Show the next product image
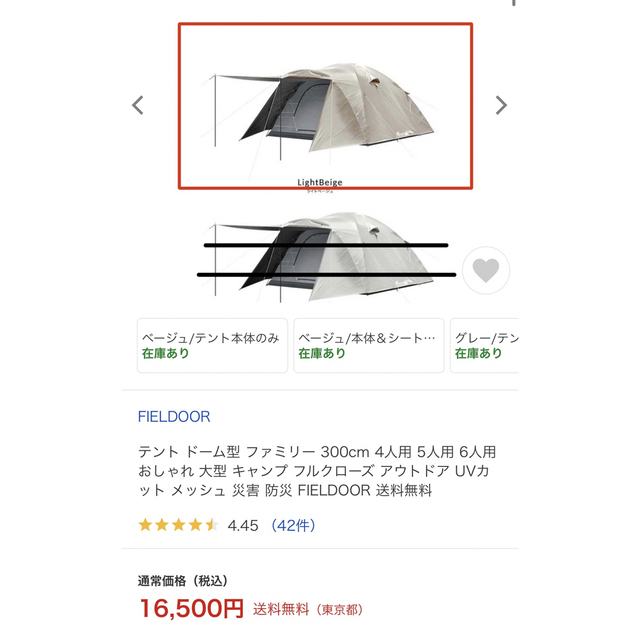The height and width of the screenshot is (640, 640). (x=501, y=105)
